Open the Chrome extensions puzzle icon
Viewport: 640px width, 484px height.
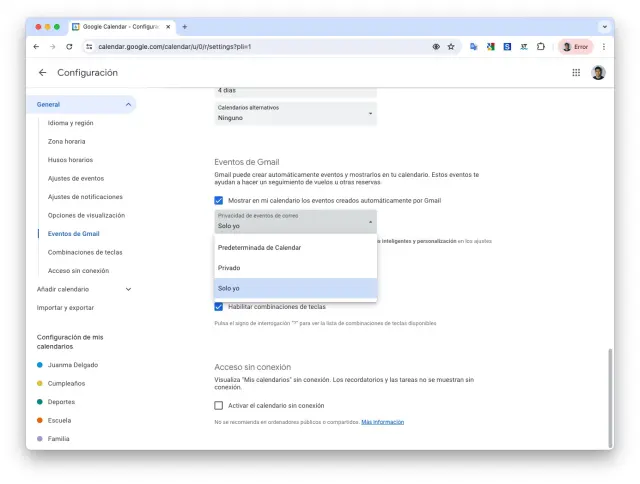click(541, 47)
